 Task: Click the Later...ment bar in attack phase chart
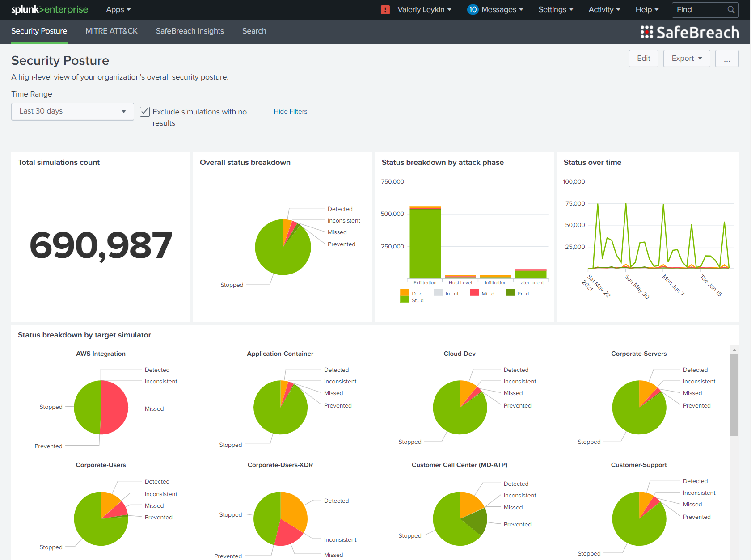pyautogui.click(x=531, y=274)
